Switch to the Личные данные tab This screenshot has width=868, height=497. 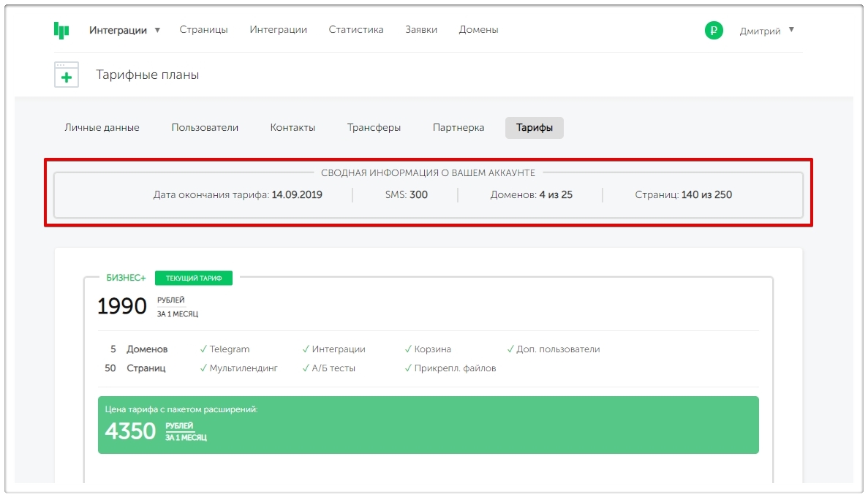click(x=102, y=127)
